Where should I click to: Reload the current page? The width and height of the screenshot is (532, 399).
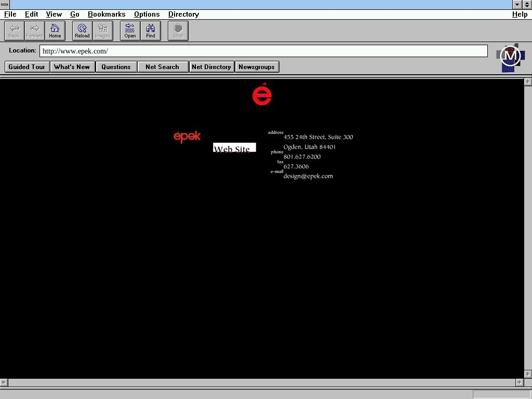[x=82, y=31]
